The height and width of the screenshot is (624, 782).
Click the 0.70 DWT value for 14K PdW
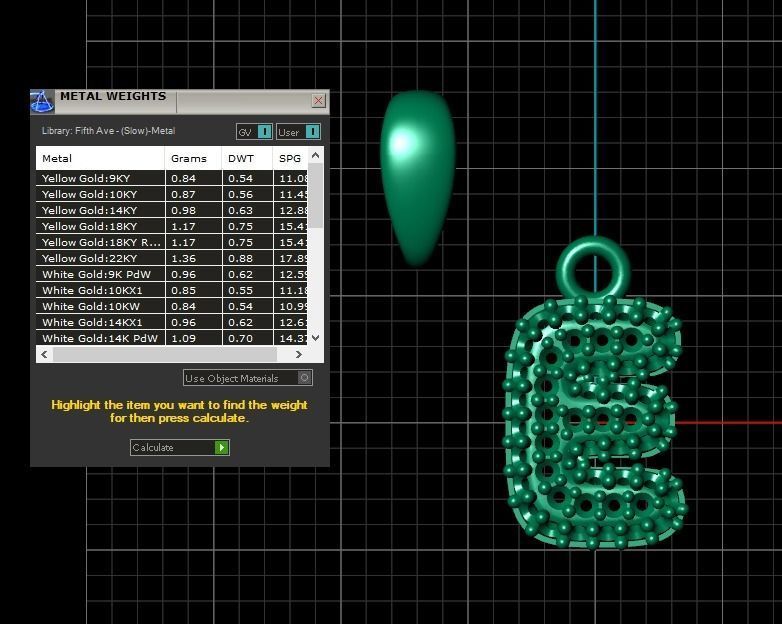click(240, 338)
